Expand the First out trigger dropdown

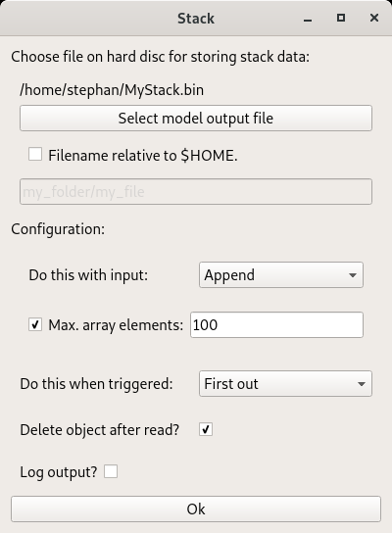pyautogui.click(x=285, y=384)
